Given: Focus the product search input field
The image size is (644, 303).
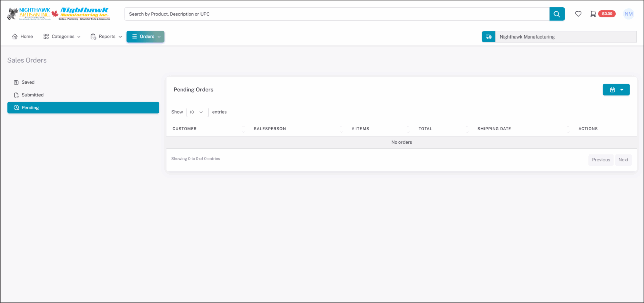Looking at the screenshot, I should pos(337,14).
